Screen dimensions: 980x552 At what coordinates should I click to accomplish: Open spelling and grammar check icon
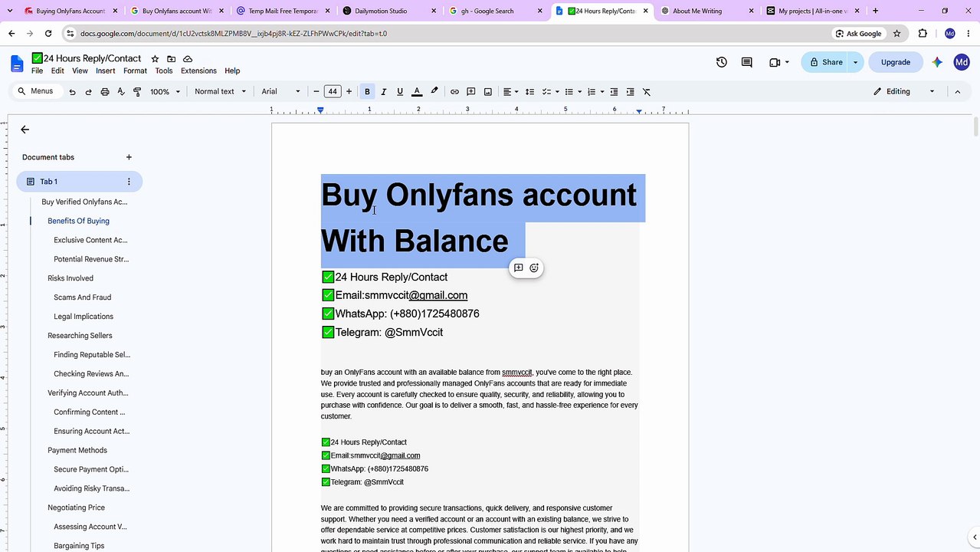click(121, 92)
